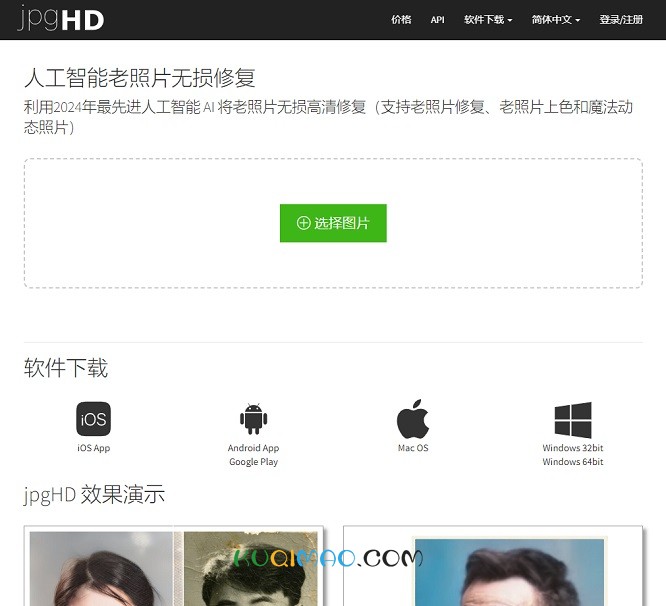The height and width of the screenshot is (606, 666).
Task: Download the Windows 32bit version
Action: point(573,448)
